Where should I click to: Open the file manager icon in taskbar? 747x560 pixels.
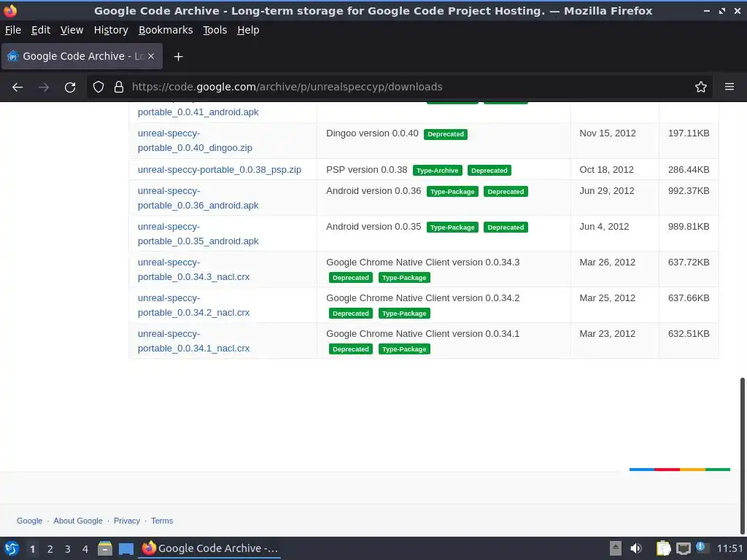tap(105, 548)
